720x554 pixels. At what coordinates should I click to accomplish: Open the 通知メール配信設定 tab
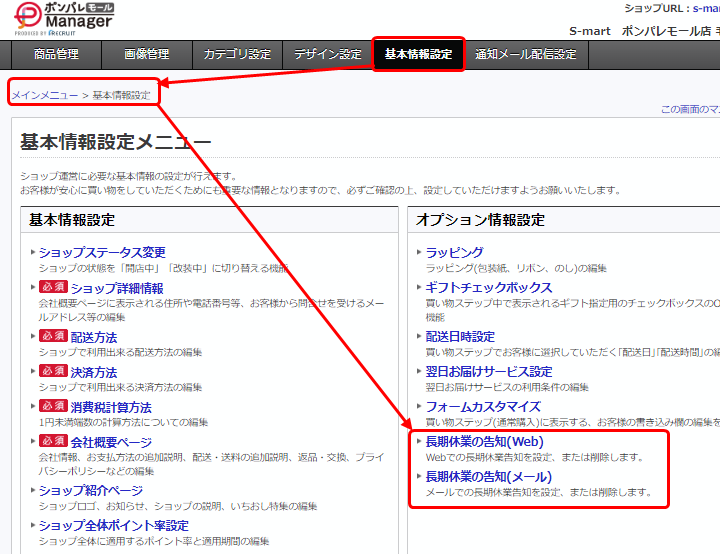coord(525,55)
